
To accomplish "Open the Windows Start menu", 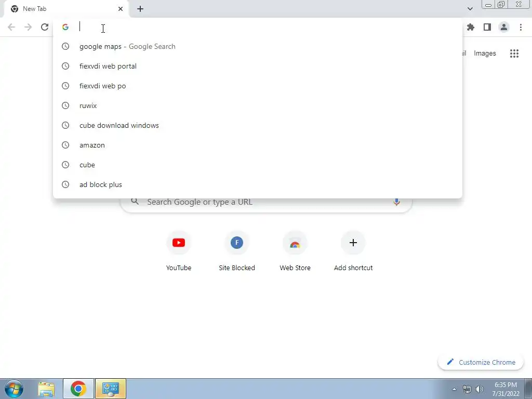I will (x=14, y=389).
